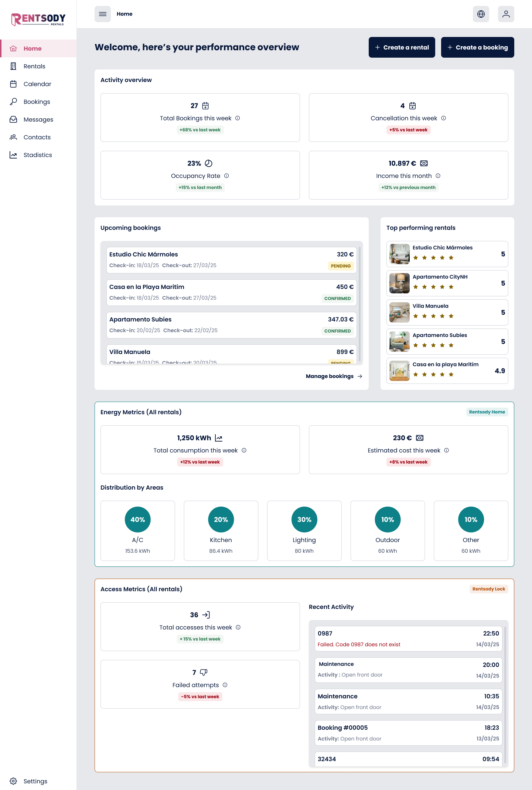Click info icon beside Income this month
This screenshot has width=532, height=790.
(x=438, y=176)
